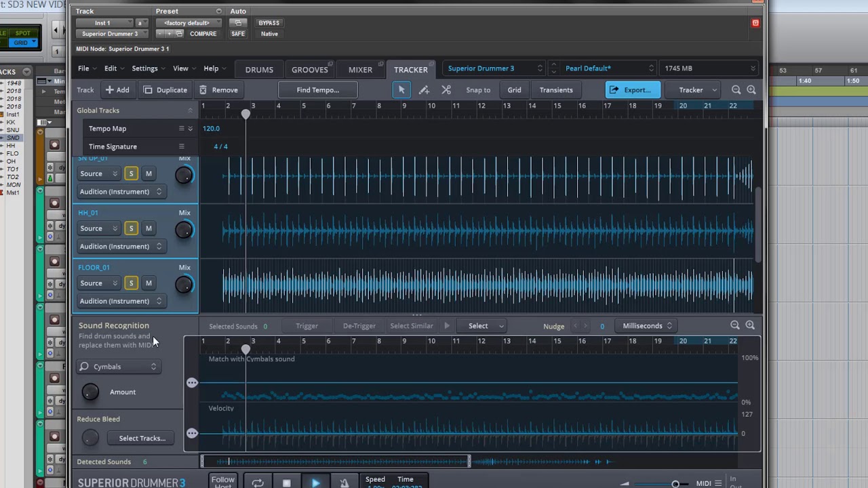Screen dimensions: 868x488
Task: Solo the SN UP_01 track
Action: (x=131, y=174)
